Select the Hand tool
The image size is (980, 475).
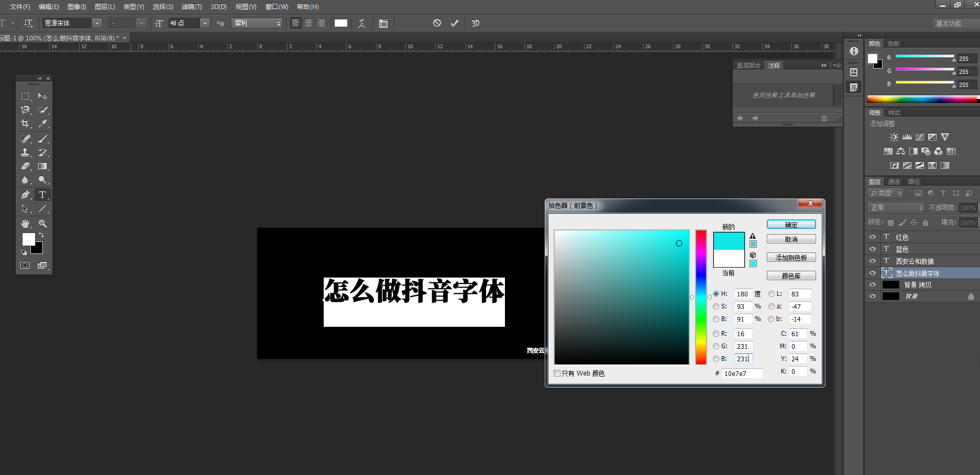pos(25,224)
